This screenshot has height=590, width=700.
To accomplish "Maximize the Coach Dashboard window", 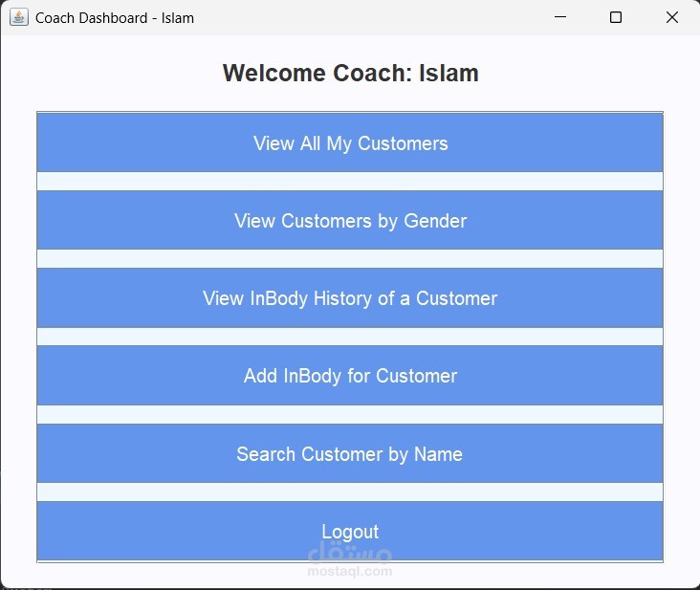I will [616, 17].
